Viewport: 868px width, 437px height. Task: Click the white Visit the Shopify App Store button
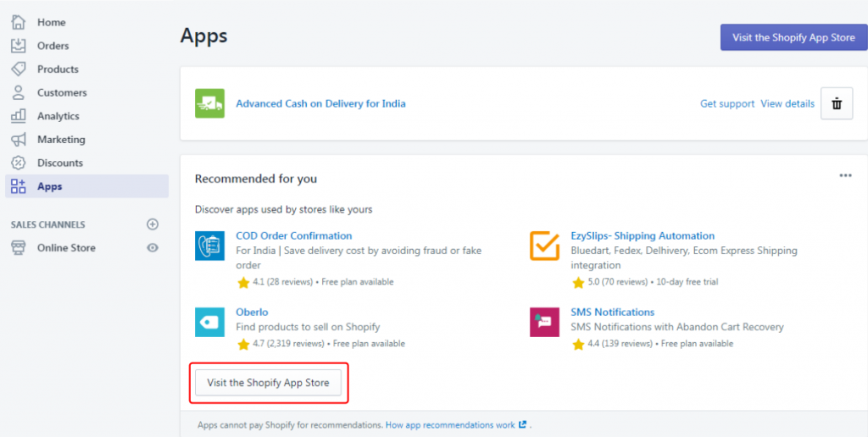[268, 382]
